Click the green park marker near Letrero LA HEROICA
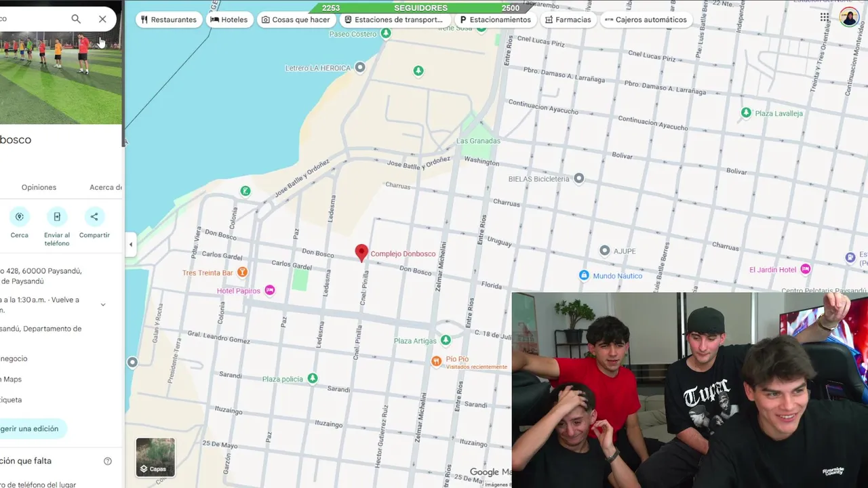 coord(418,70)
